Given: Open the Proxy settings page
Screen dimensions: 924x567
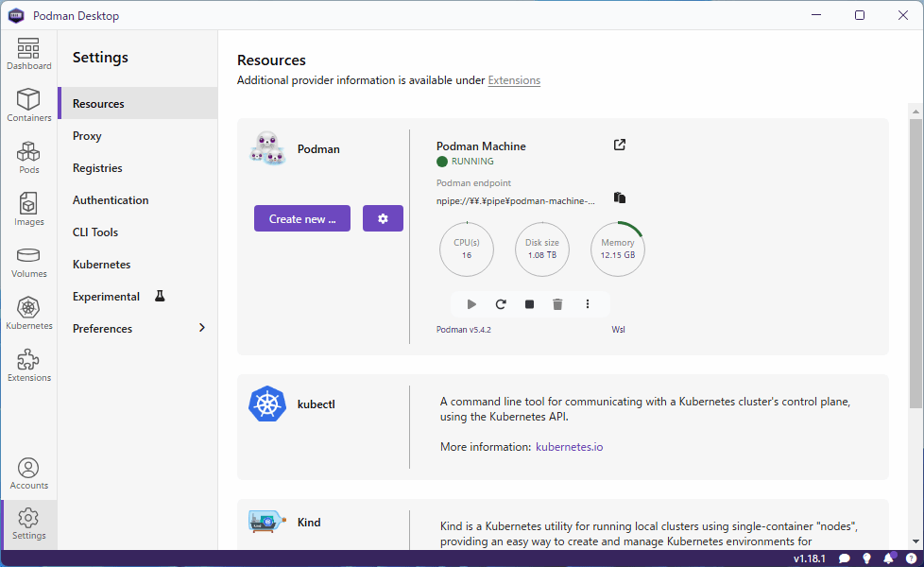Looking at the screenshot, I should (x=138, y=135).
